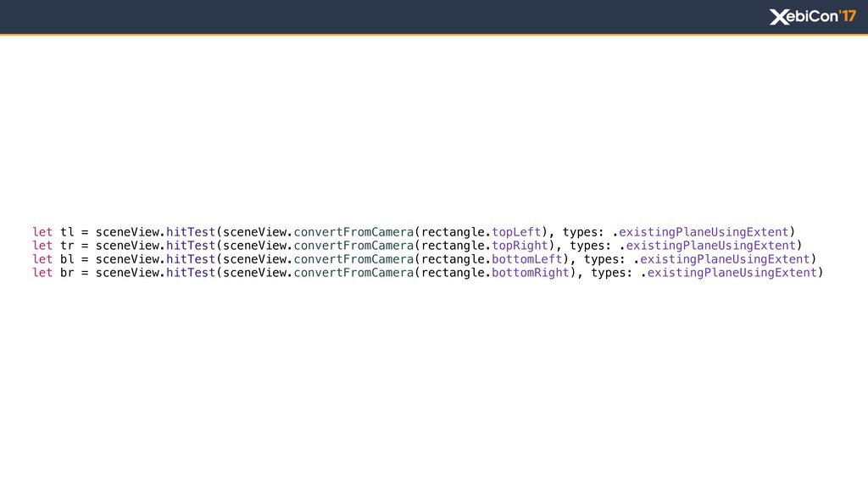The width and height of the screenshot is (868, 488).
Task: Click 'convertFromCamera' on the bl line
Action: [x=353, y=259]
